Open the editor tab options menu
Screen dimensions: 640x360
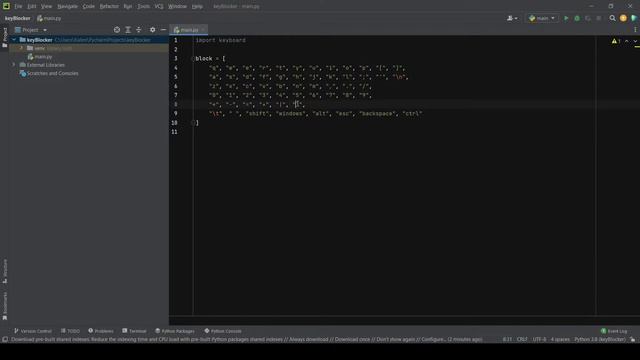[x=635, y=30]
